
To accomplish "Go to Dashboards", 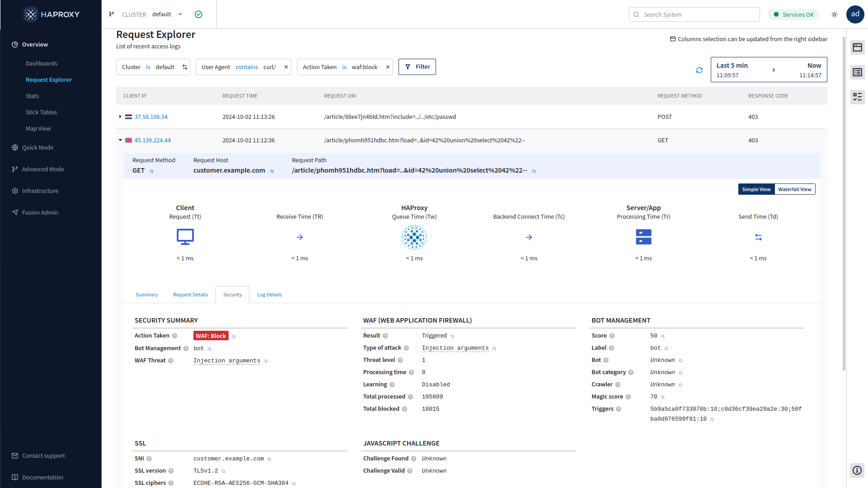I will click(x=42, y=63).
